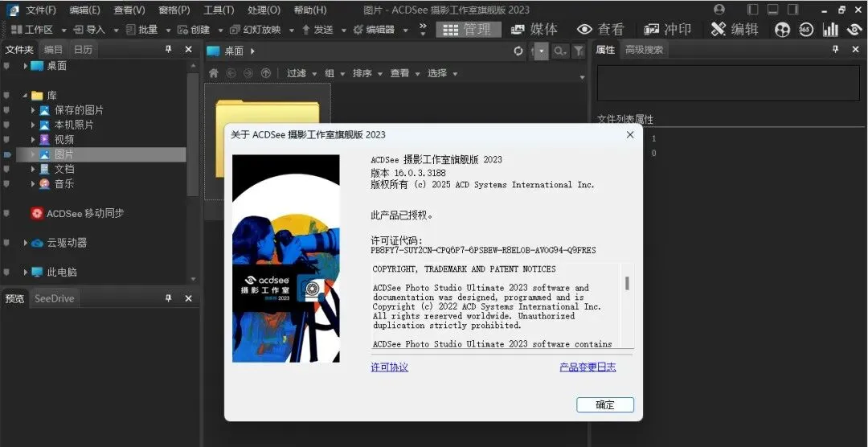Open the 过滤 dropdown
The height and width of the screenshot is (447, 868).
(301, 73)
